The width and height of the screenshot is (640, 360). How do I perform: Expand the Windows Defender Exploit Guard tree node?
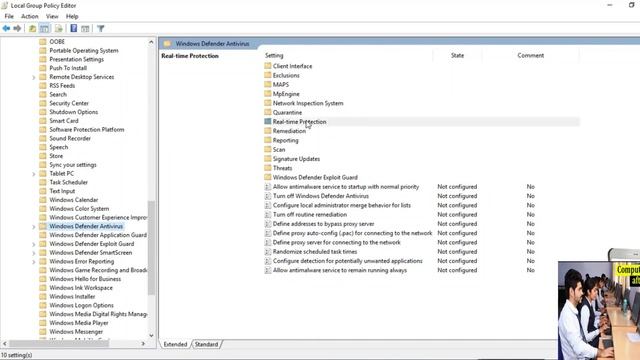[34, 244]
